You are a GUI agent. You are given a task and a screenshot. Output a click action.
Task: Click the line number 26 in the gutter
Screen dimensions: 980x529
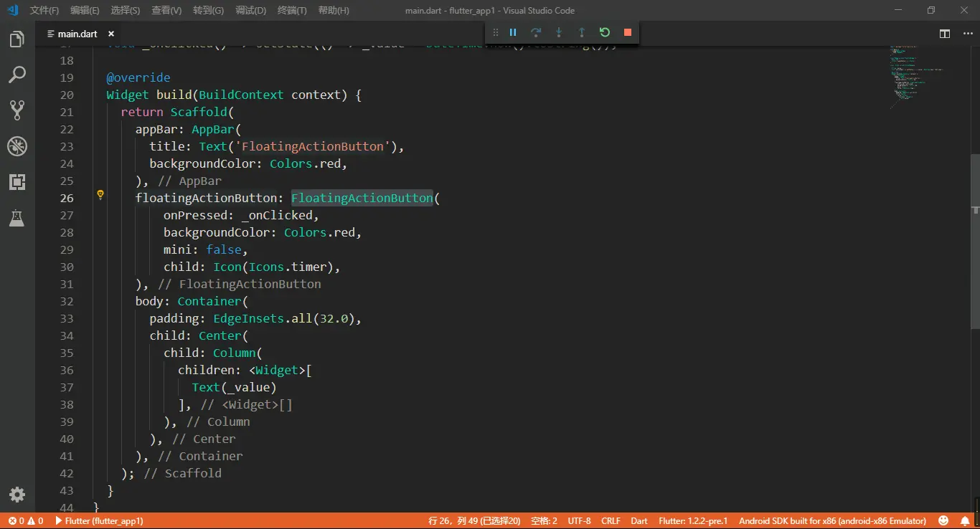click(x=67, y=198)
